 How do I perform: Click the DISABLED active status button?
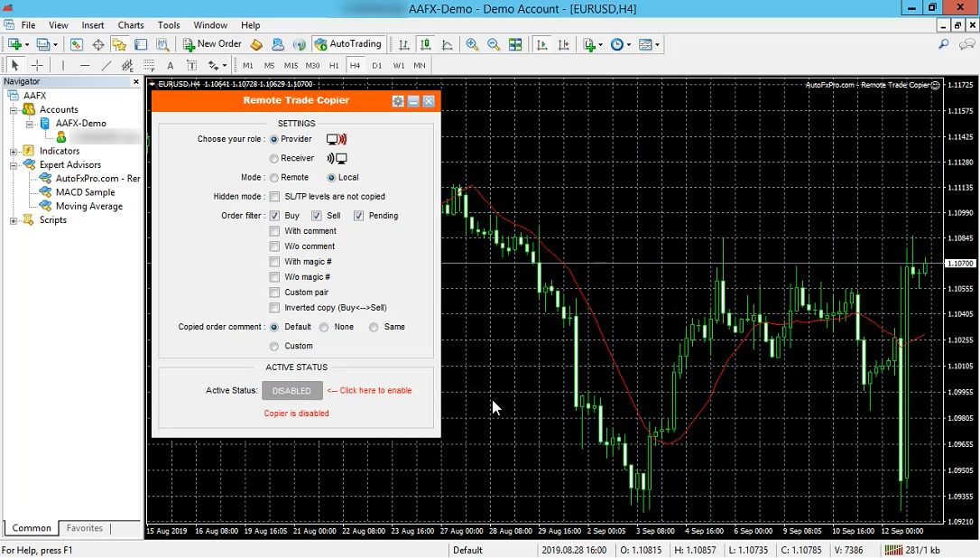tap(291, 391)
